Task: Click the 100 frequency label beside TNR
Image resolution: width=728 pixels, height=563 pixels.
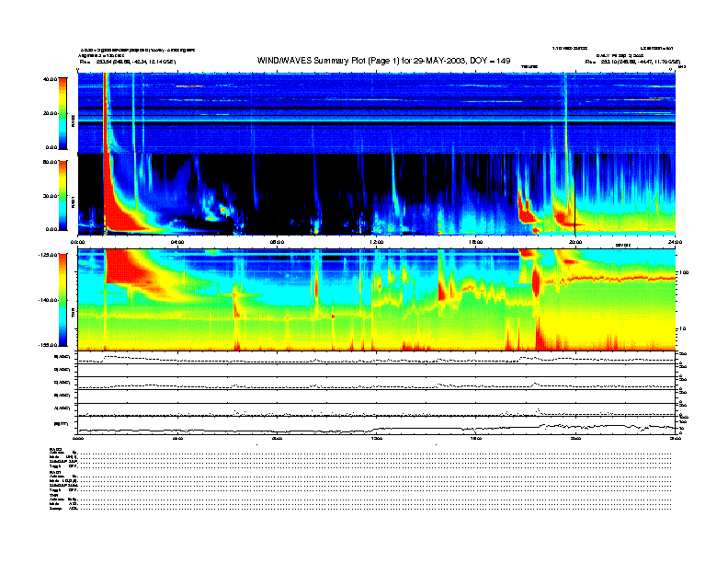Action: click(685, 272)
